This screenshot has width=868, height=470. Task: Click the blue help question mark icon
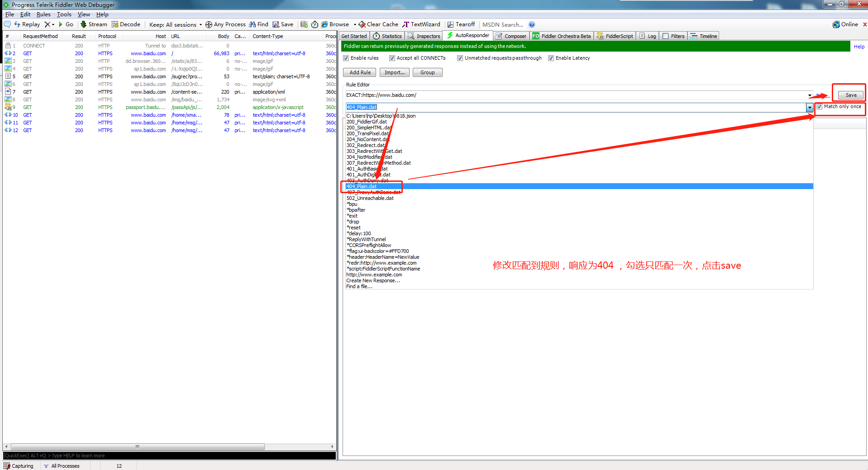click(x=532, y=24)
